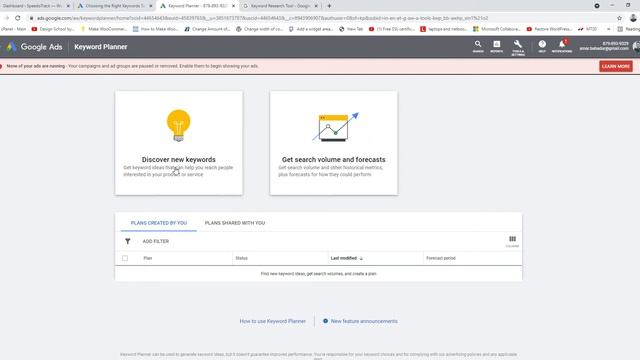The height and width of the screenshot is (360, 640).
Task: Open cPanel - Main bookmark
Action: click(x=13, y=29)
